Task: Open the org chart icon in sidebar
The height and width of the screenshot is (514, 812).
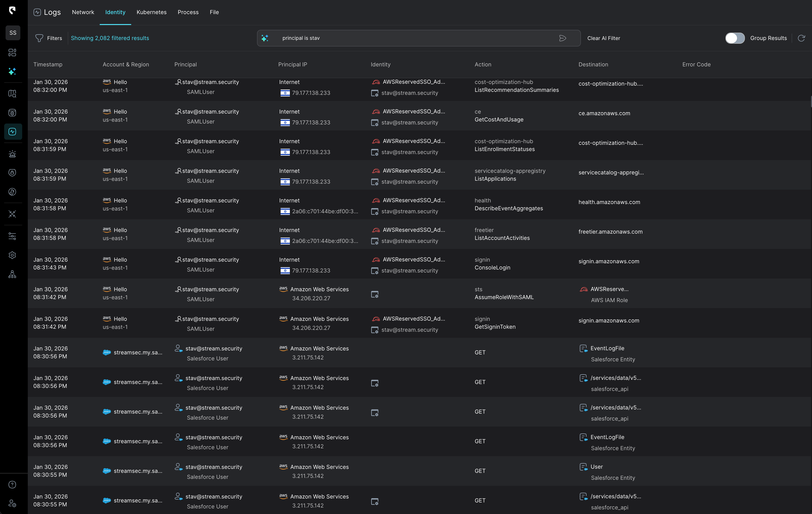Action: (12, 274)
